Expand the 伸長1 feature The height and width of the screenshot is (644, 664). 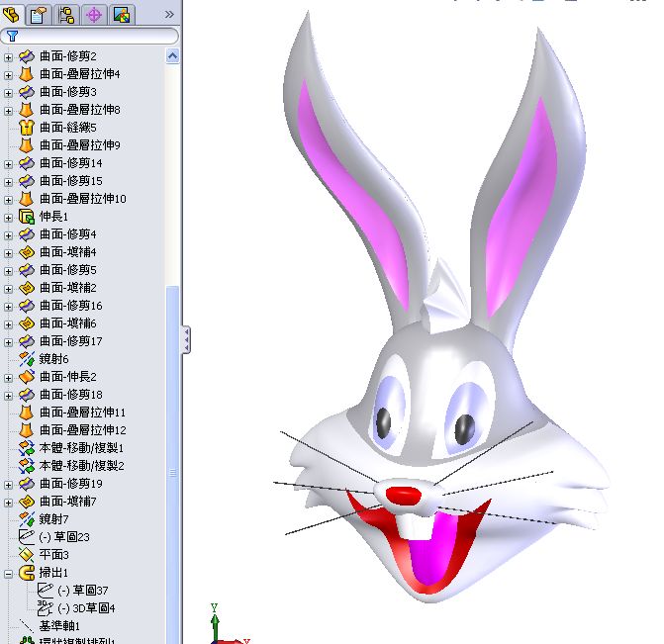[x=8, y=218]
